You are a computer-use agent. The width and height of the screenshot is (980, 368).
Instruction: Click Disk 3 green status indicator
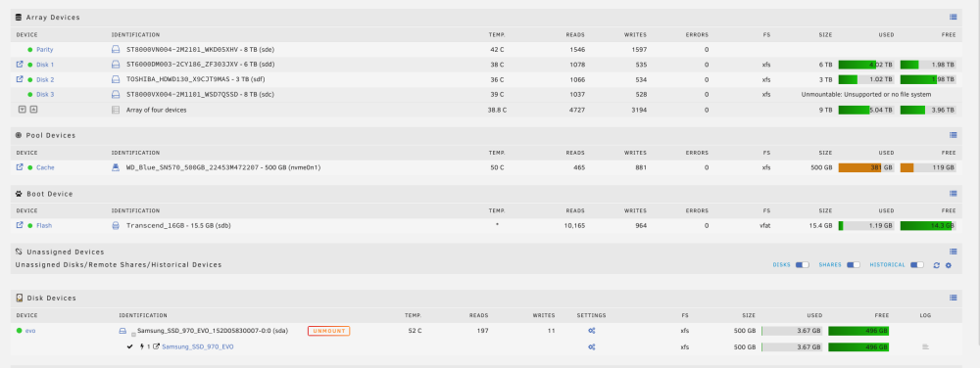(30, 94)
